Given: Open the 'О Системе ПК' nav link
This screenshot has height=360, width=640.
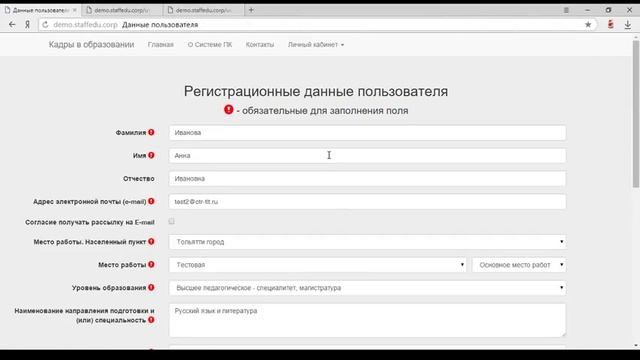Looking at the screenshot, I should (210, 44).
